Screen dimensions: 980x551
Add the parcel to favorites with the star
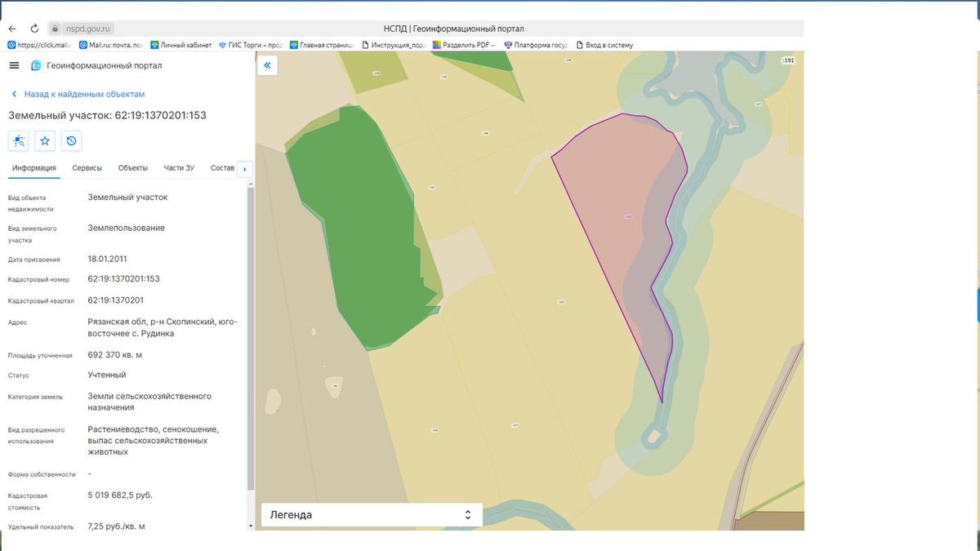(45, 141)
